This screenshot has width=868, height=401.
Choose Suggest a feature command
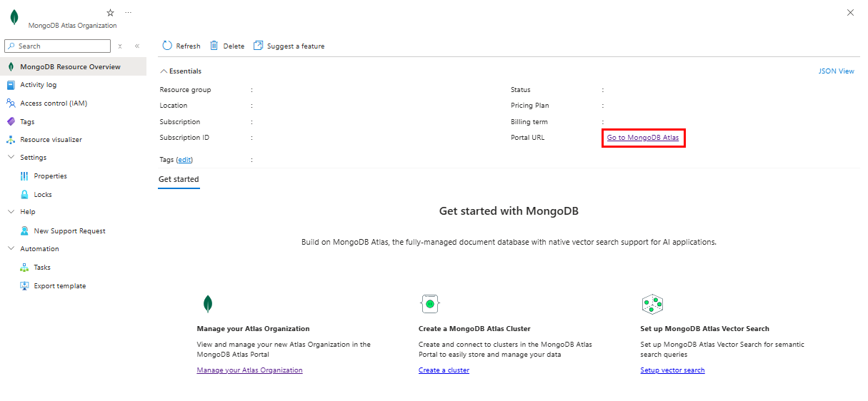click(x=289, y=46)
